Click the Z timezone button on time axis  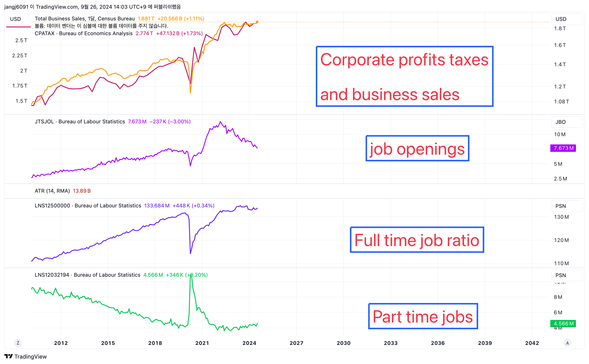coord(18,343)
